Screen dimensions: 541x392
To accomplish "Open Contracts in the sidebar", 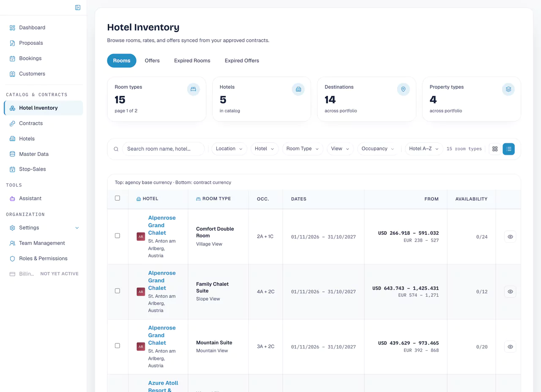I will [43, 123].
